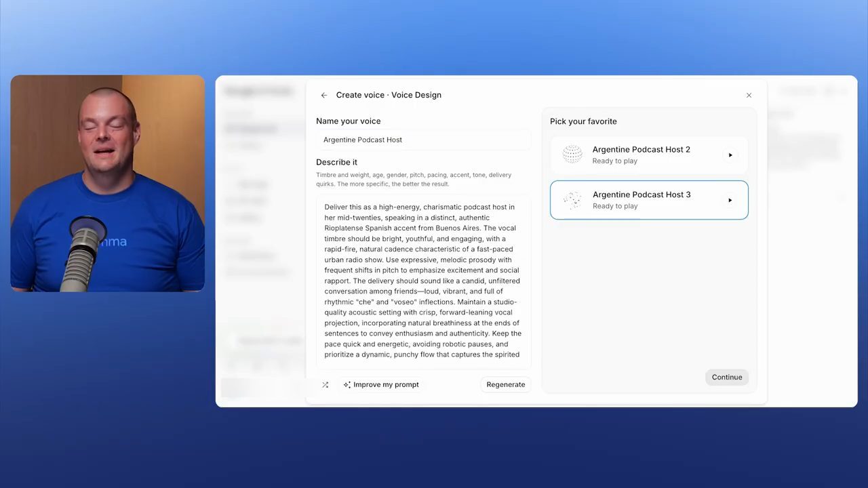Go back using the arrow beside Create voice
Screen dimensions: 868x488
pyautogui.click(x=324, y=96)
